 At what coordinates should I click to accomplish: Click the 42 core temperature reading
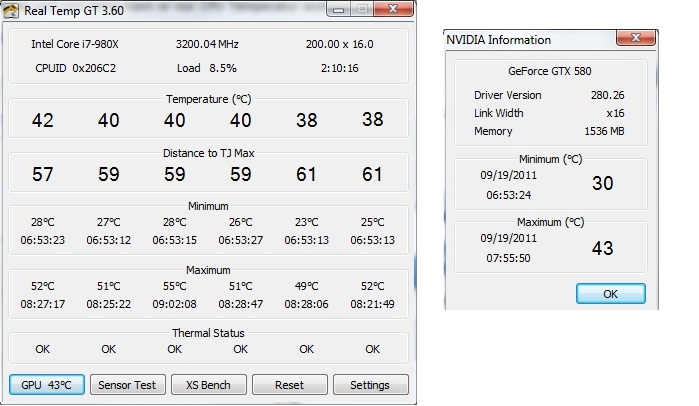pos(43,120)
